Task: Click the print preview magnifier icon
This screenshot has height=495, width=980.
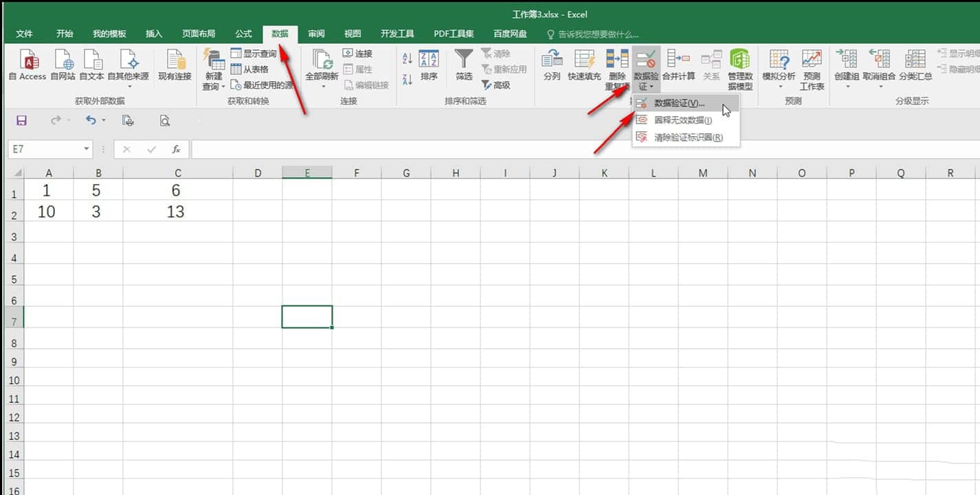Action: tap(165, 121)
